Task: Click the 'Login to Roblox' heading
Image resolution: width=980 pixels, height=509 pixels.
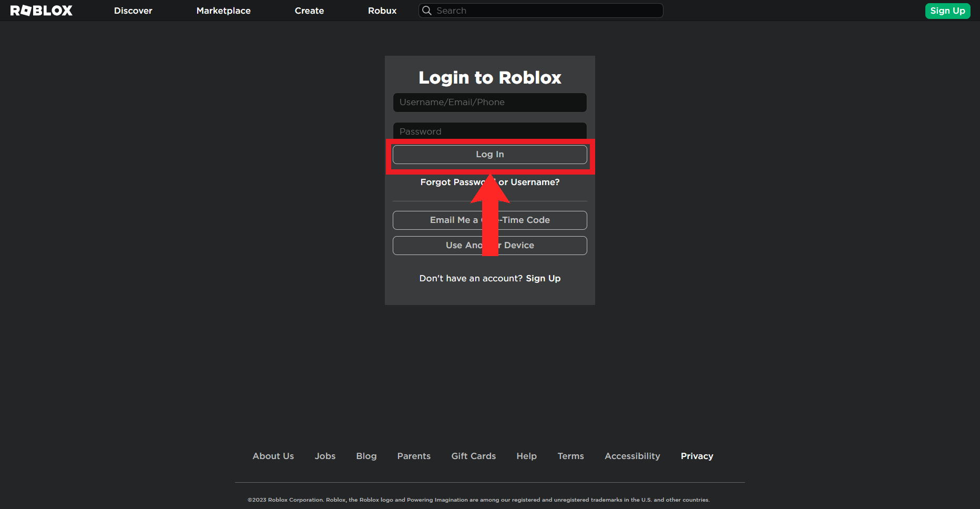Action: (490, 78)
